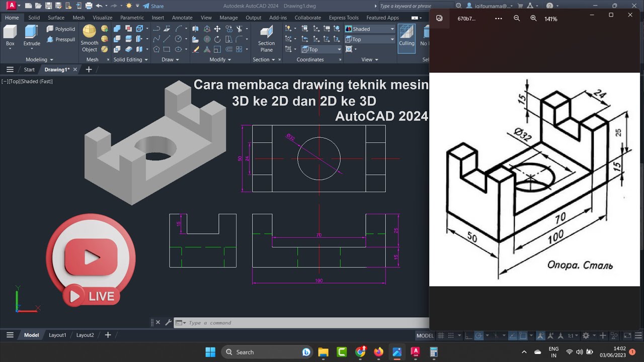Open the annotation scale 1:1 dropdown
The image size is (644, 362).
click(572, 335)
